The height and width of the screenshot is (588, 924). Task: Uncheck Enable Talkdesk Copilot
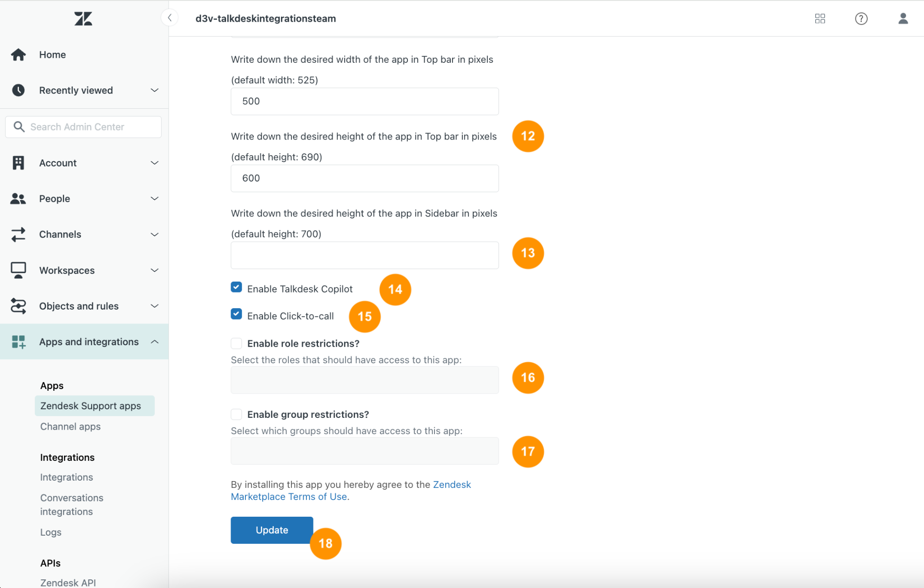(236, 287)
